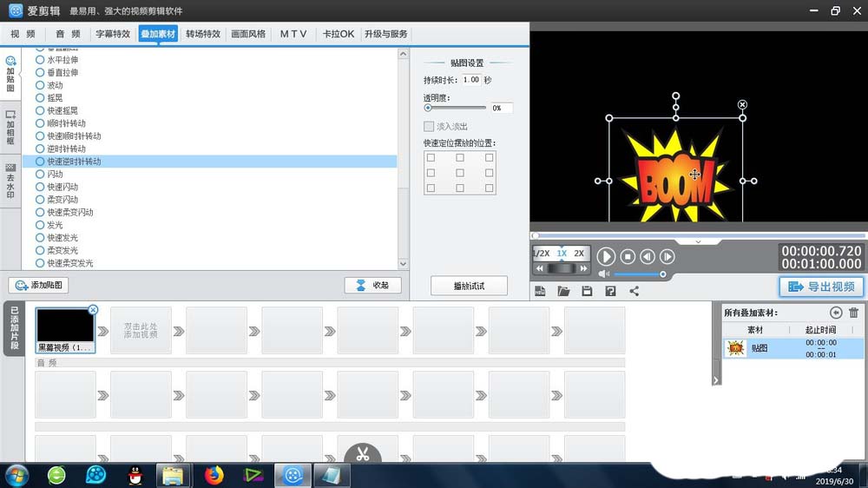868x488 pixels.
Task: Switch to the 字幕特效 tab
Action: 113,34
